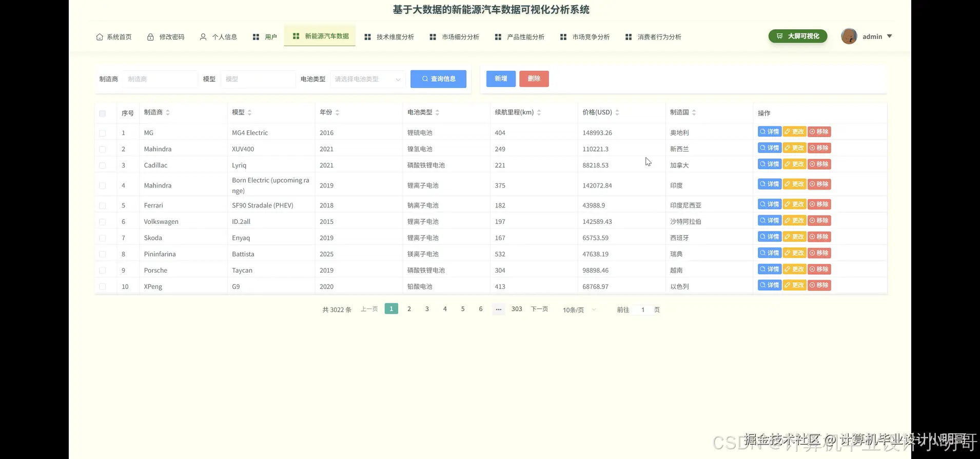980x459 pixels.
Task: Open the 市场竞争分析 menu item
Action: pyautogui.click(x=585, y=37)
